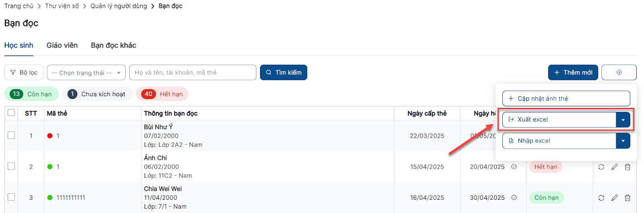644x213 pixels.
Task: Expand the Nhập excel dropdown arrow
Action: (x=623, y=141)
